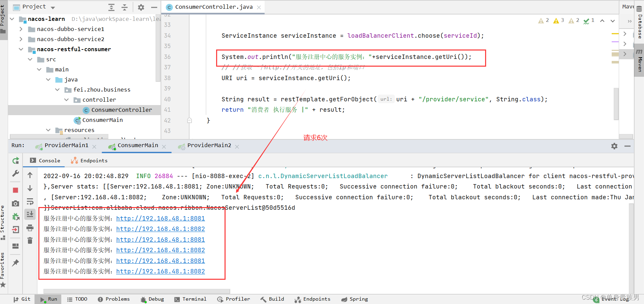Switch to ProviderMain1 run tab
This screenshot has width=644, height=304.
(66, 145)
